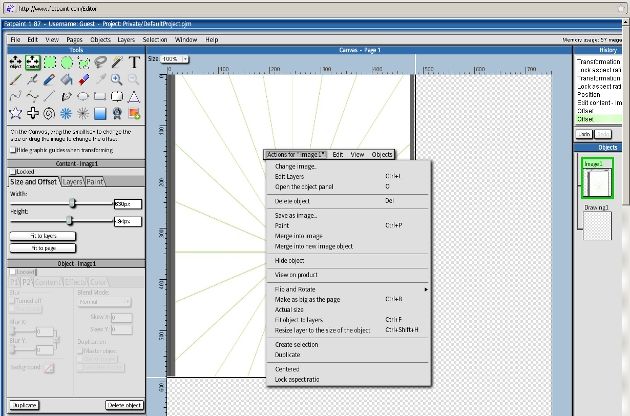
Task: Select the magic wand tool
Action: 117,62
